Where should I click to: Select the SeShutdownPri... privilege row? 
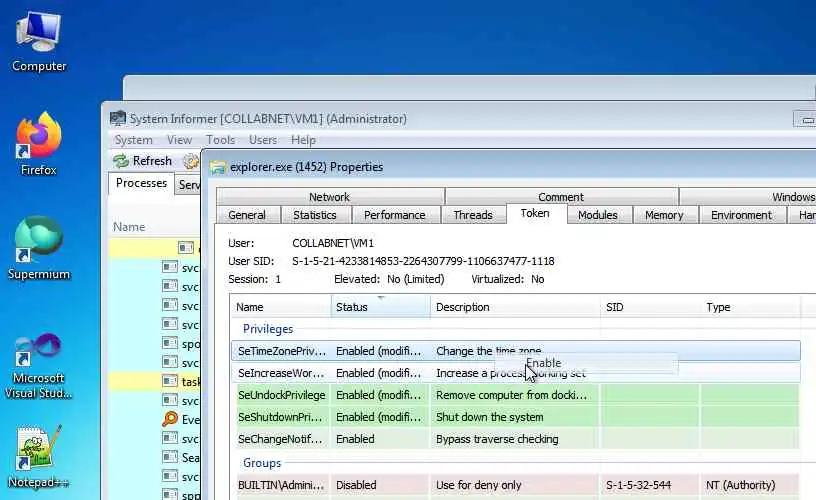coord(516,417)
